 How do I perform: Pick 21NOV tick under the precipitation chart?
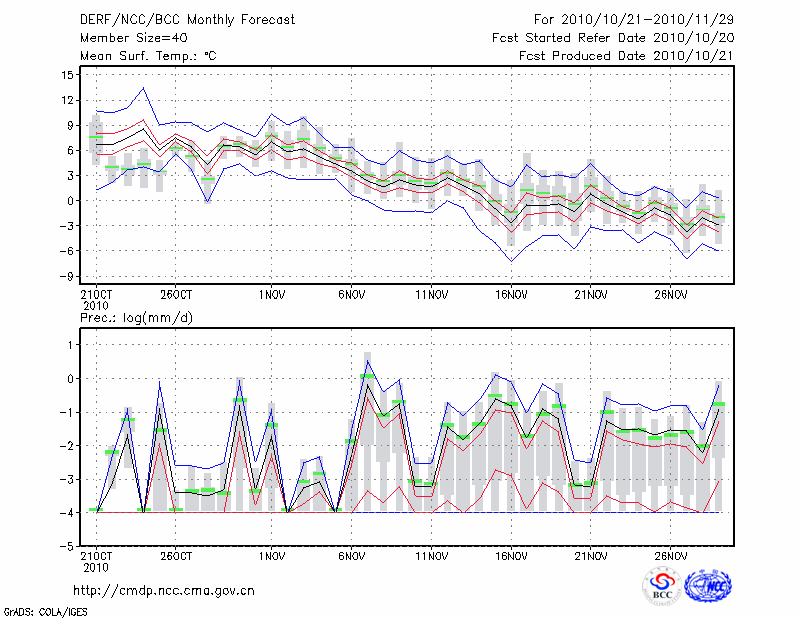[591, 556]
